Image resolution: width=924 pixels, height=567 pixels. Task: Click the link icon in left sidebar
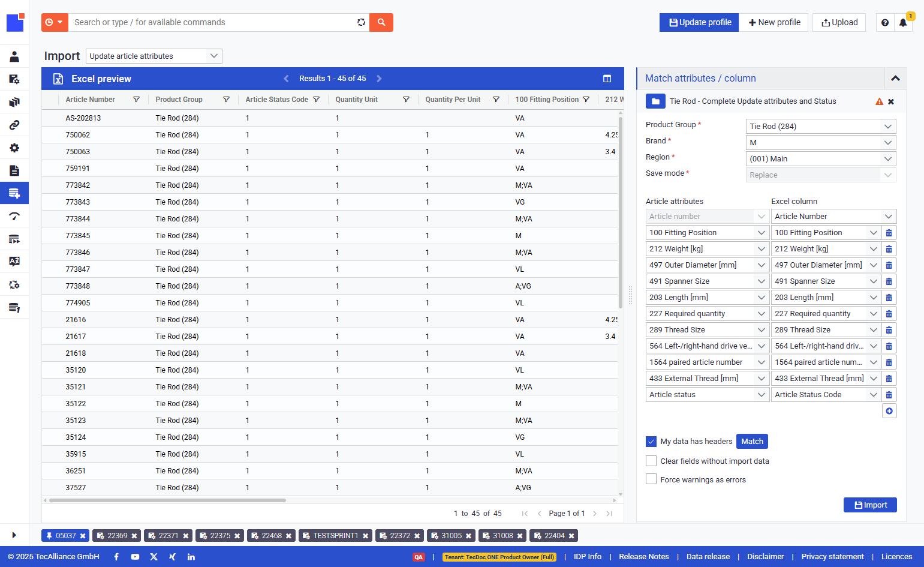pyautogui.click(x=14, y=125)
